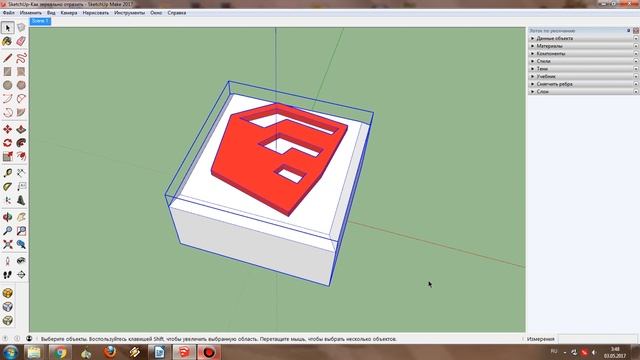
Task: Expand the Учебник panel
Action: 583,76
